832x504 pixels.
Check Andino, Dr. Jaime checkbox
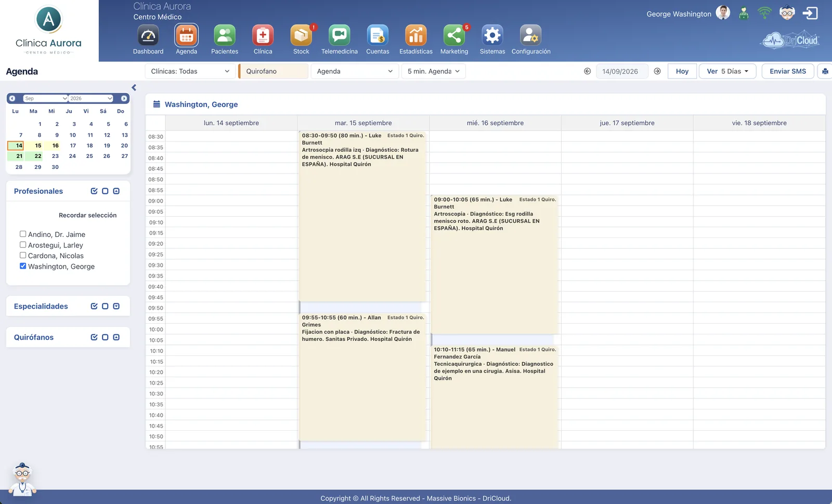click(x=23, y=234)
